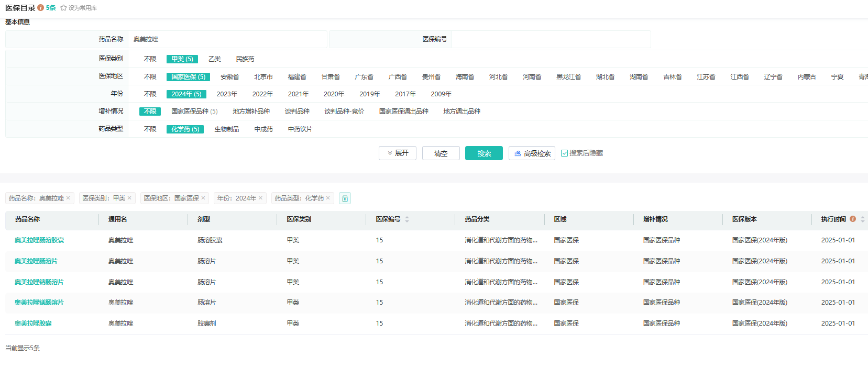Toggle the 搜索后隐藏 checkbox

[x=564, y=153]
